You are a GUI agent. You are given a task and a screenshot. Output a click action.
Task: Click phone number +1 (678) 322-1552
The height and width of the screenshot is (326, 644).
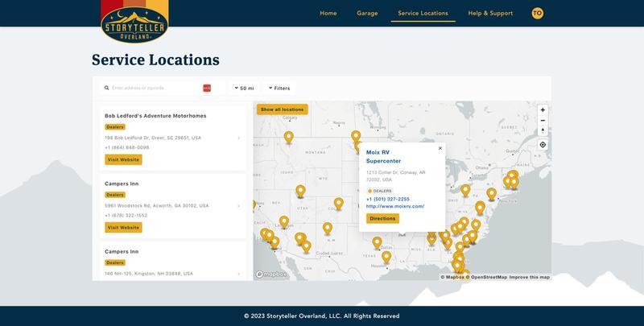point(126,215)
